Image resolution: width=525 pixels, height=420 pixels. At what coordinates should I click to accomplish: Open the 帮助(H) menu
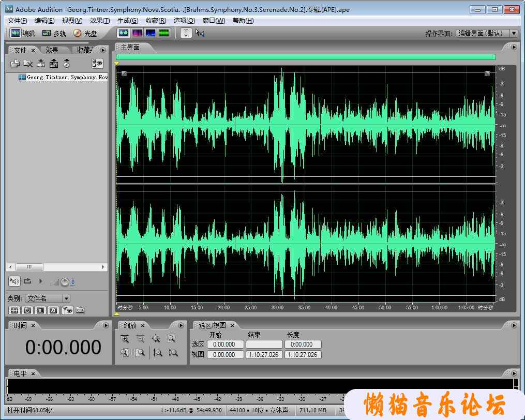[x=243, y=21]
